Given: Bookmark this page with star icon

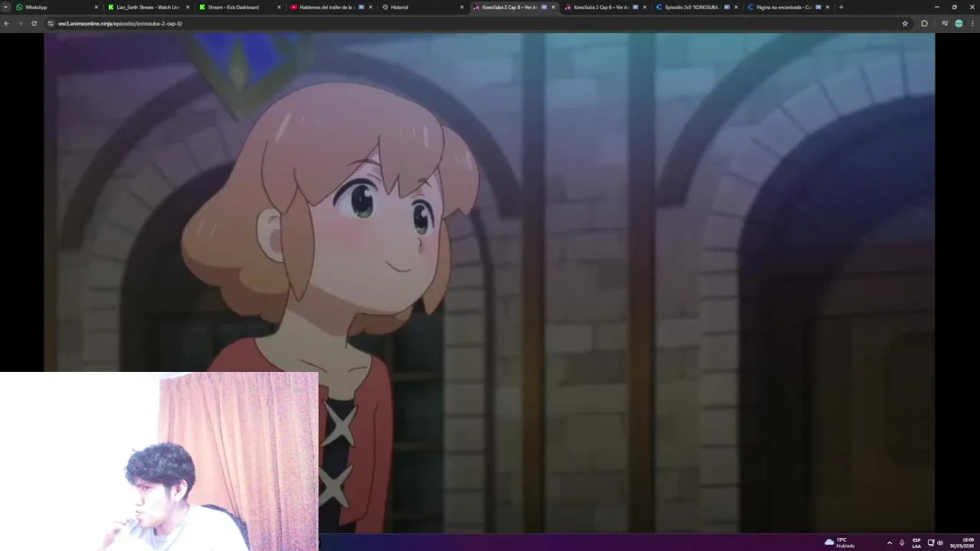Looking at the screenshot, I should click(x=905, y=23).
